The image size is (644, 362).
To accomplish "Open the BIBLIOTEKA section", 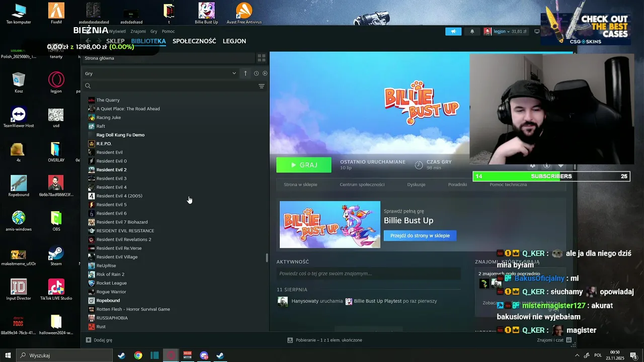I will (148, 41).
